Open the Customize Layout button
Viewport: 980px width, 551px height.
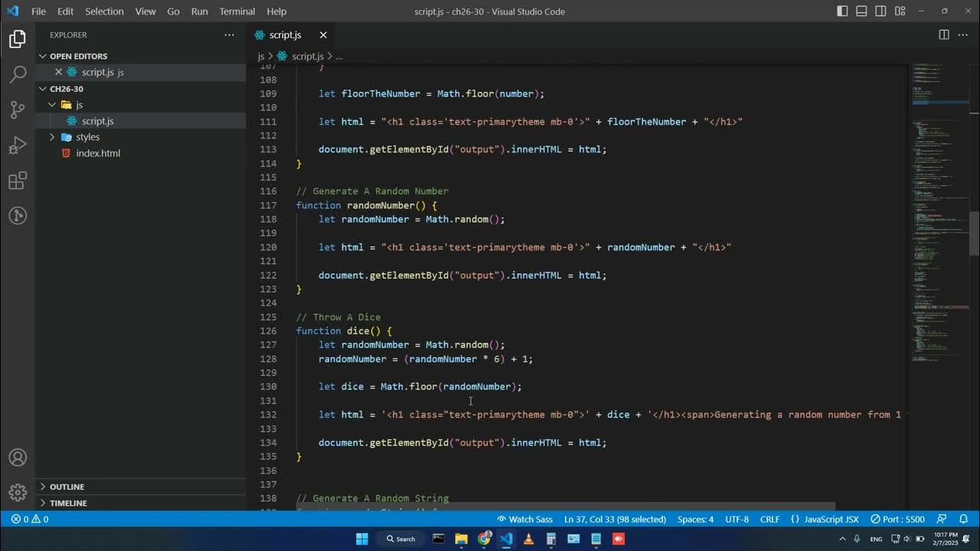tap(902, 11)
